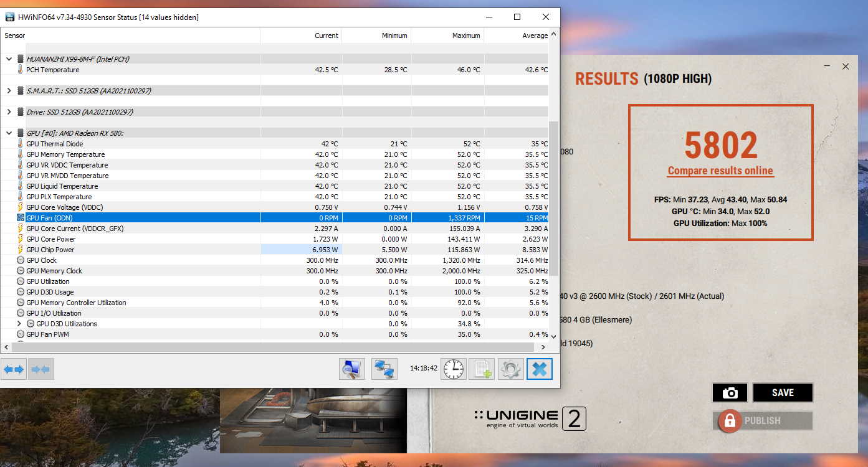868x467 pixels.
Task: Collapse the GPU [#0] AMD Radeon RX 580 group
Action: (9, 133)
